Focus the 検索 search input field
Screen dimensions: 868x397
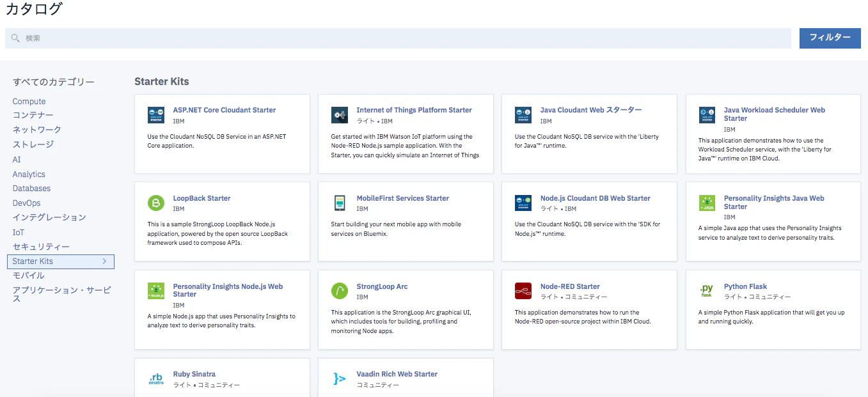pos(398,38)
